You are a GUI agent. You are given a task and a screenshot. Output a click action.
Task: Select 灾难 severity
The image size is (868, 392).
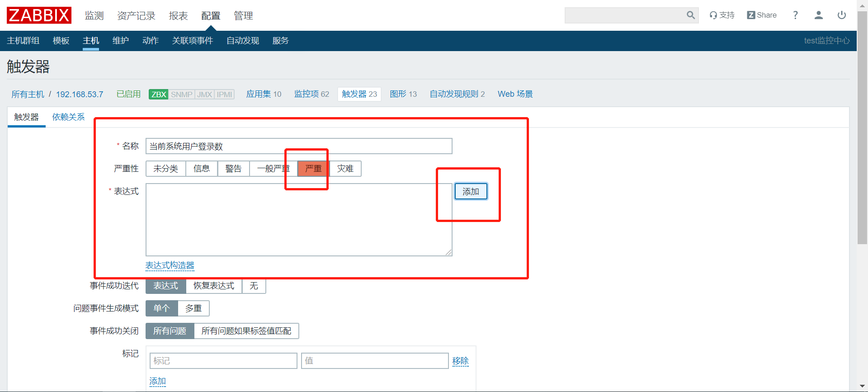[x=345, y=169]
